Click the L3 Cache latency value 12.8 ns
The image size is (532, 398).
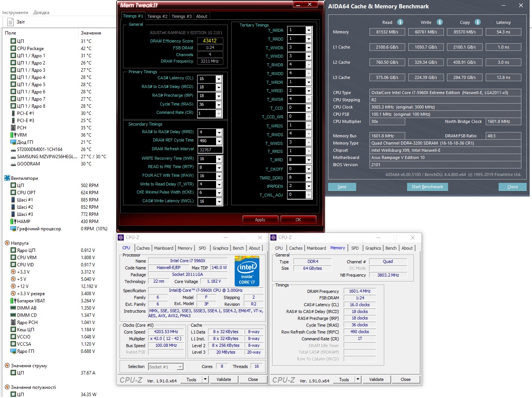[x=504, y=77]
